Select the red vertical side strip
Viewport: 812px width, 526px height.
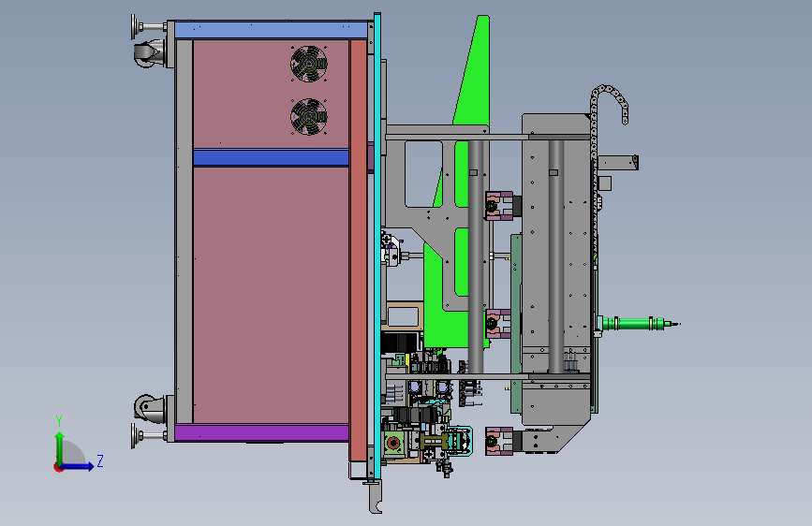(358, 251)
